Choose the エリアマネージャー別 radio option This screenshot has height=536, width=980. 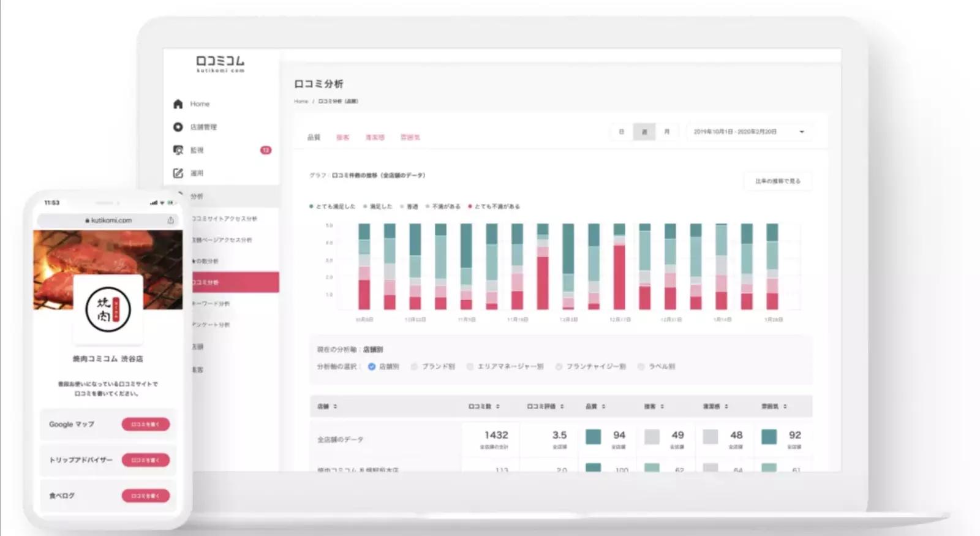coord(470,366)
